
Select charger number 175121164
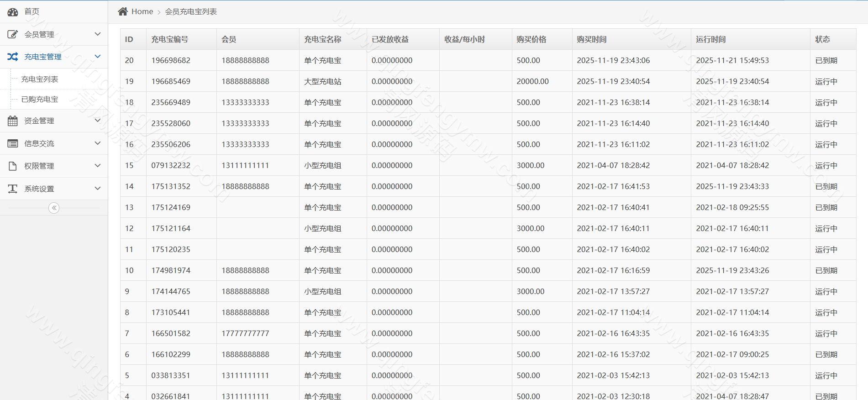(x=171, y=228)
